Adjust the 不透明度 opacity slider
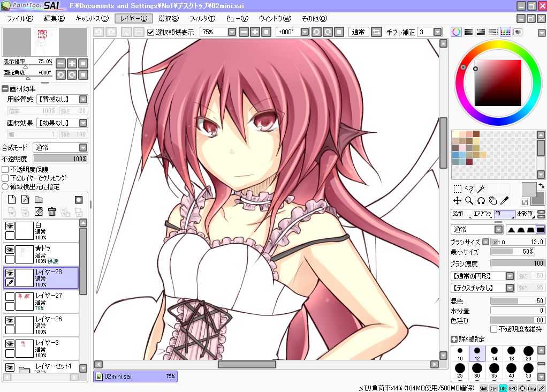Screen dimensions: 547x392 pos(60,159)
